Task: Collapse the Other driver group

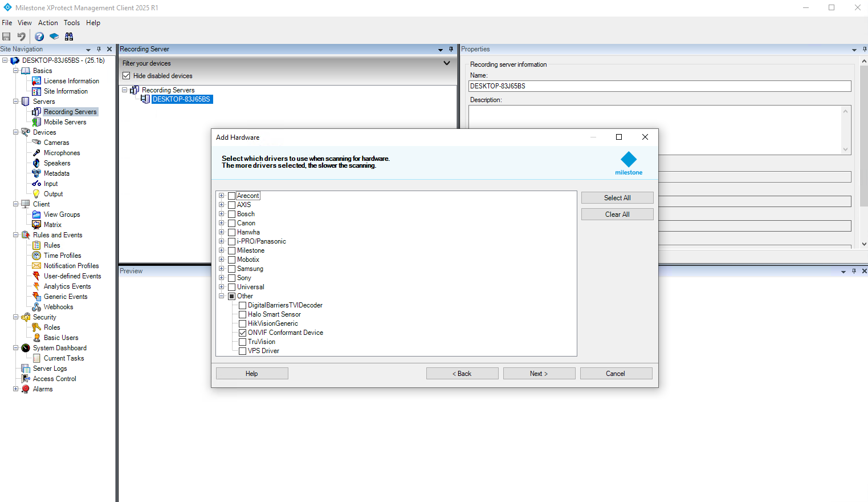Action: click(222, 296)
